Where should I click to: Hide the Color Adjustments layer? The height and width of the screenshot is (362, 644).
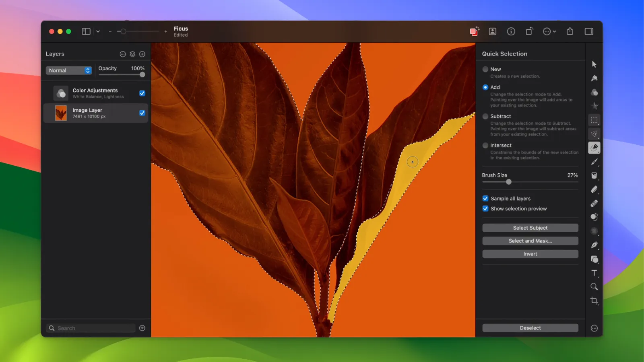click(x=142, y=93)
